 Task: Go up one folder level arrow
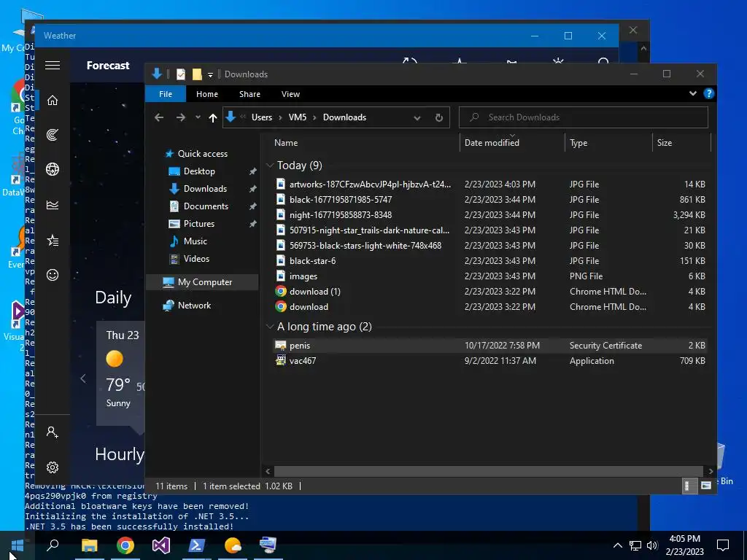pos(213,117)
